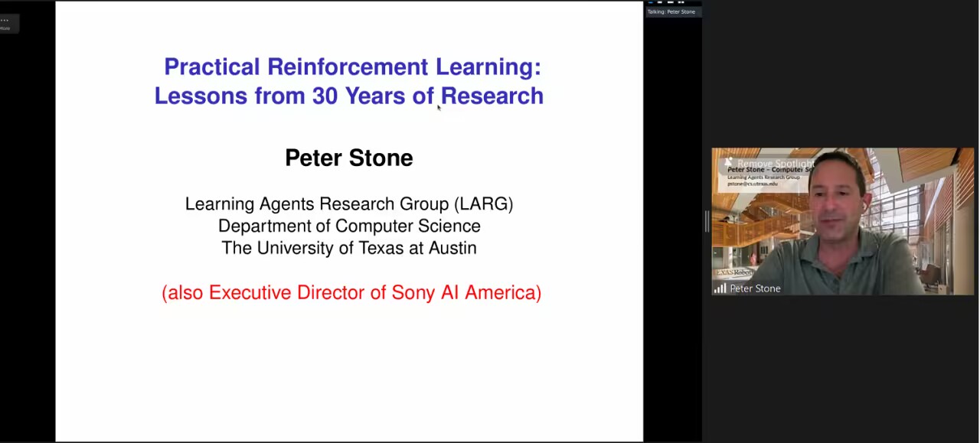Select the wide thumbnail strip view icon
This screenshot has width=980, height=443.
[x=671, y=2]
